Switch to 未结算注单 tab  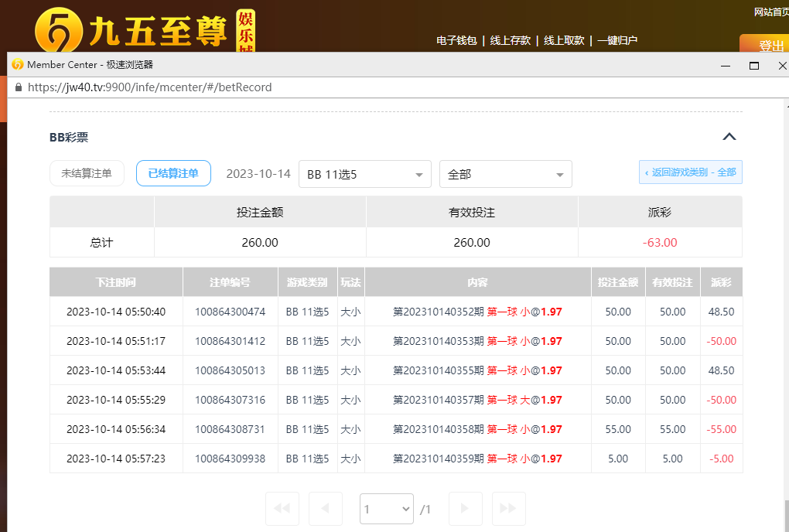[87, 174]
